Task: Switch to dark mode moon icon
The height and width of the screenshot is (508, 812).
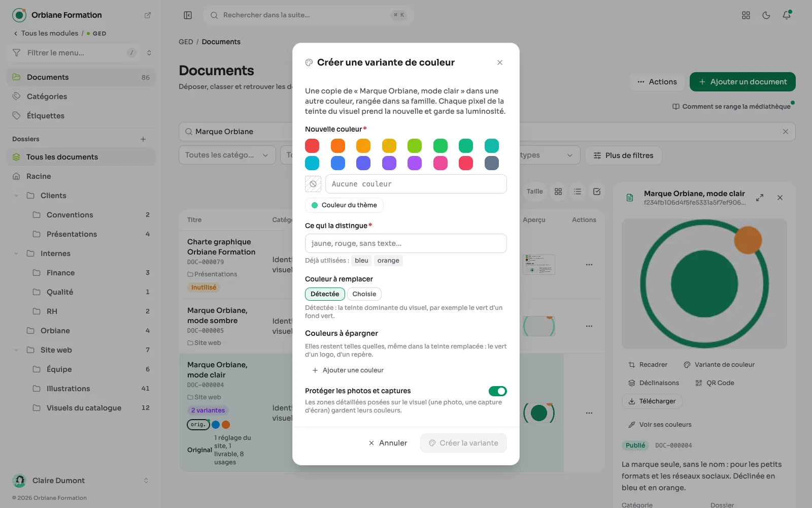Action: tap(766, 15)
